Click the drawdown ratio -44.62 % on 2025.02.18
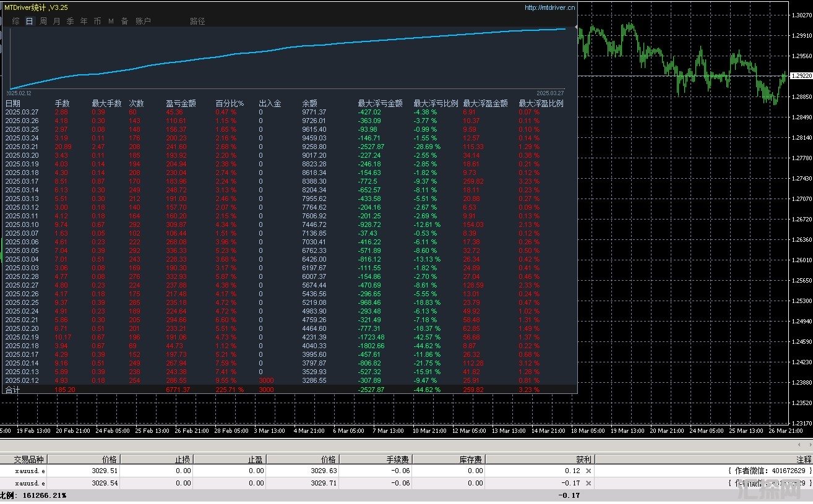 428,346
